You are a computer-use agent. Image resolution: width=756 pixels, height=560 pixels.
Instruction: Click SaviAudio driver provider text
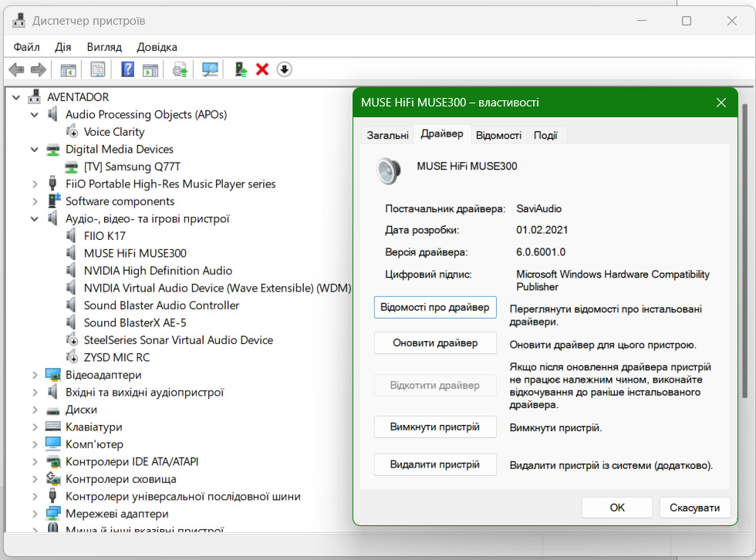click(539, 209)
